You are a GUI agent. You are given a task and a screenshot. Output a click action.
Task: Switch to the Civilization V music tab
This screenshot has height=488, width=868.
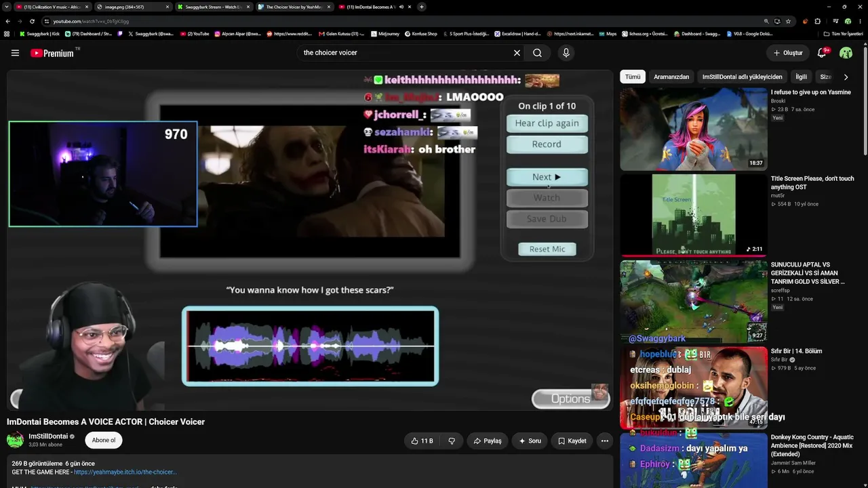[52, 7]
